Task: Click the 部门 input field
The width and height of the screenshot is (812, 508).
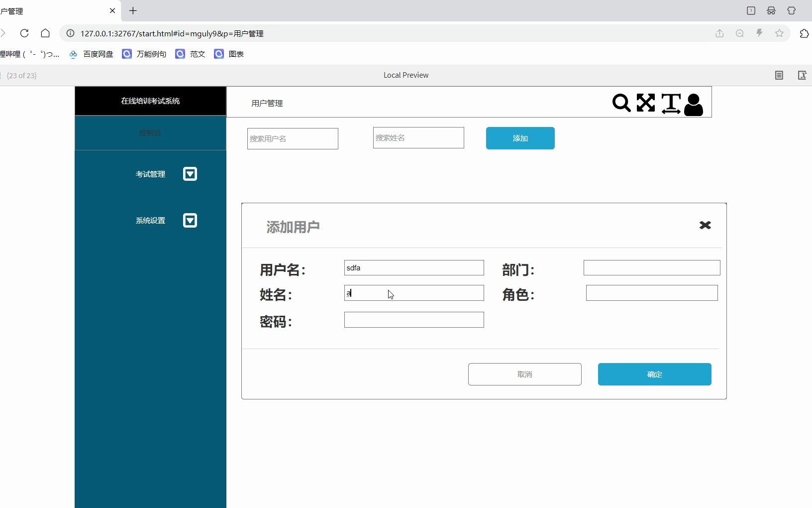Action: coord(652,267)
